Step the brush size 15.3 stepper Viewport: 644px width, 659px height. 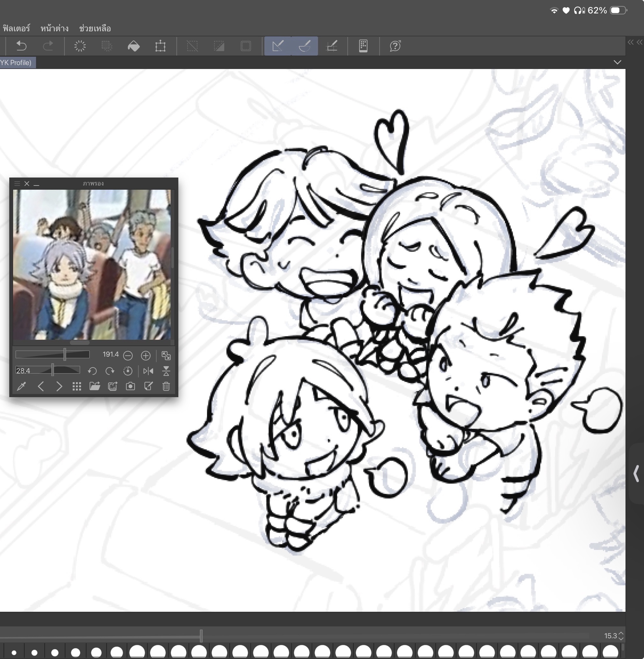click(621, 636)
